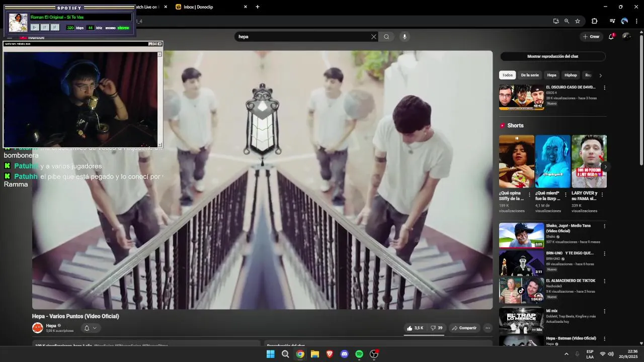Select the Hiphop filter chip
Screen dimensions: 644x362
tap(571, 75)
